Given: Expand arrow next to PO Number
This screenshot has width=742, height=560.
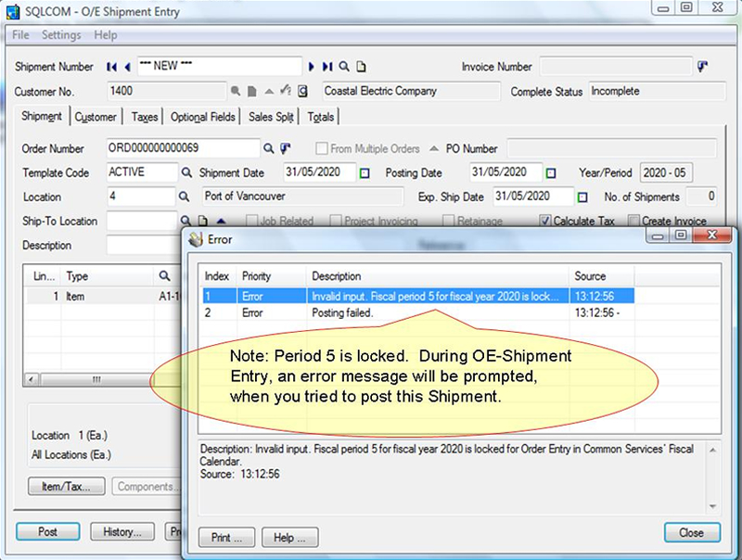Looking at the screenshot, I should click(x=434, y=148).
